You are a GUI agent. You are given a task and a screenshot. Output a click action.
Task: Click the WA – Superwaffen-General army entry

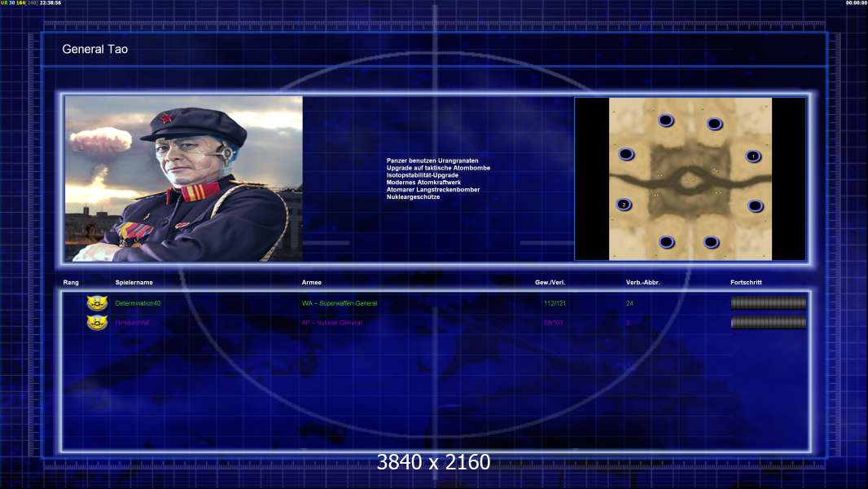(340, 303)
